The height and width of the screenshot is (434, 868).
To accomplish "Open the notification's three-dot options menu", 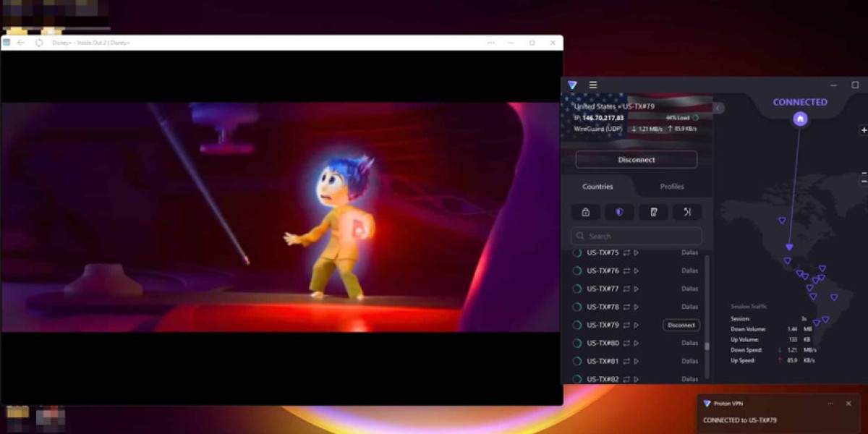I will point(829,403).
